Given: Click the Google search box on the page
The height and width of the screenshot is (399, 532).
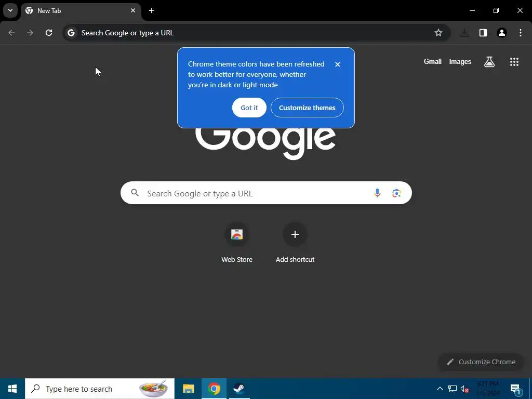Looking at the screenshot, I should click(266, 193).
